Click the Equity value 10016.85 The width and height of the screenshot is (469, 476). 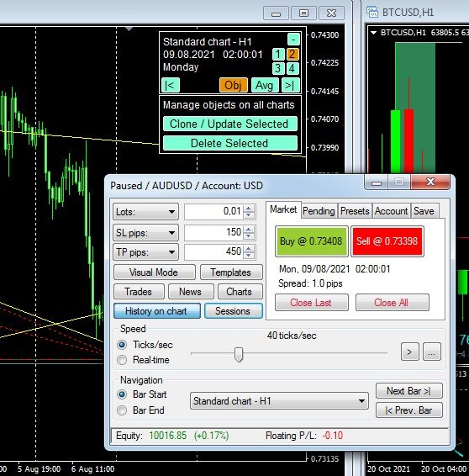coord(168,436)
